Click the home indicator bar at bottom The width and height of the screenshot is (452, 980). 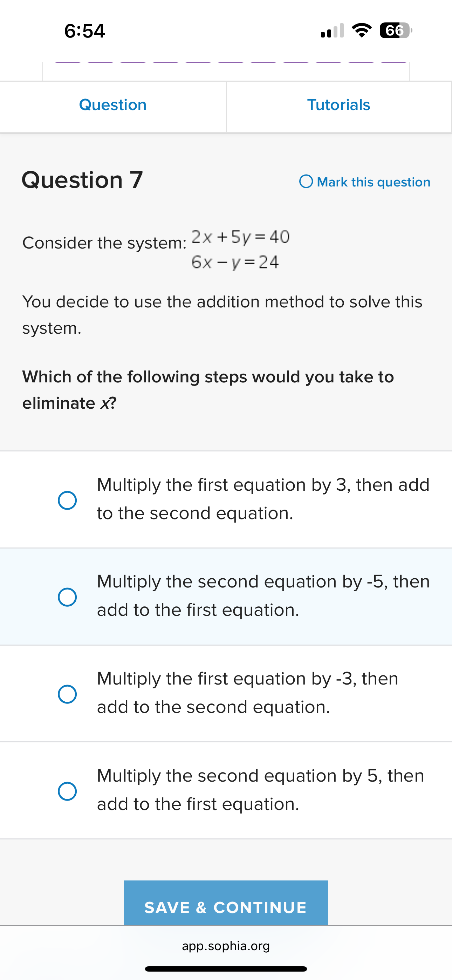[226, 968]
